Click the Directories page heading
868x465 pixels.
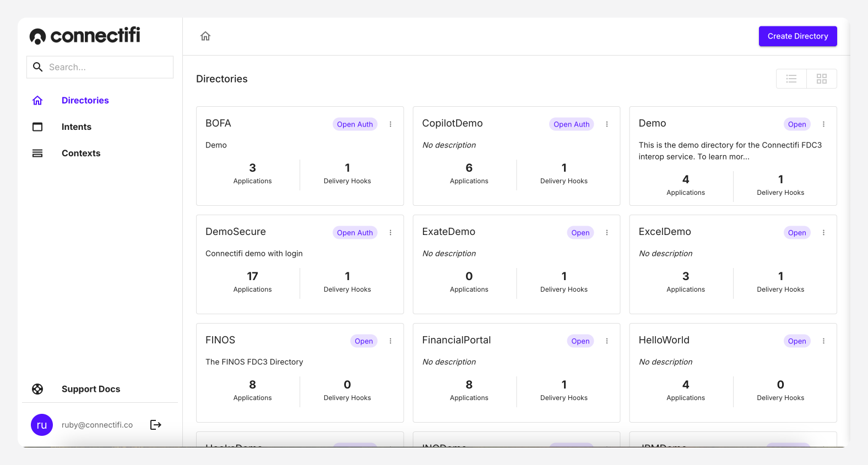[222, 79]
